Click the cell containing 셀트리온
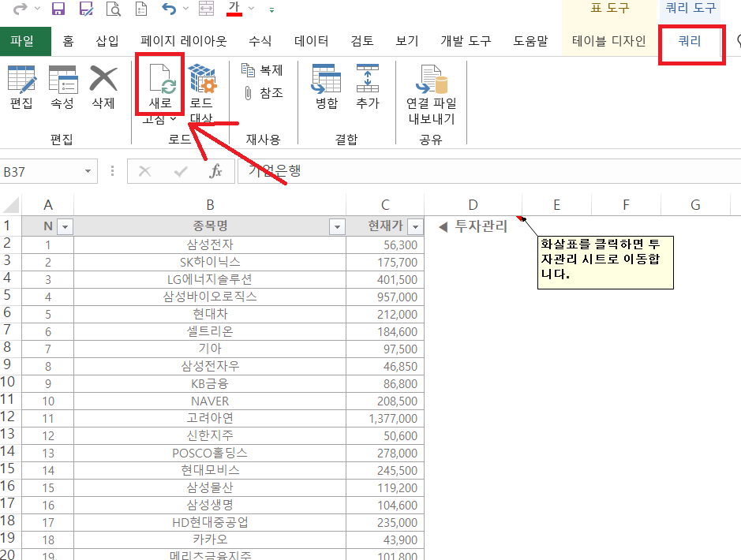The height and width of the screenshot is (560, 741). (x=210, y=331)
